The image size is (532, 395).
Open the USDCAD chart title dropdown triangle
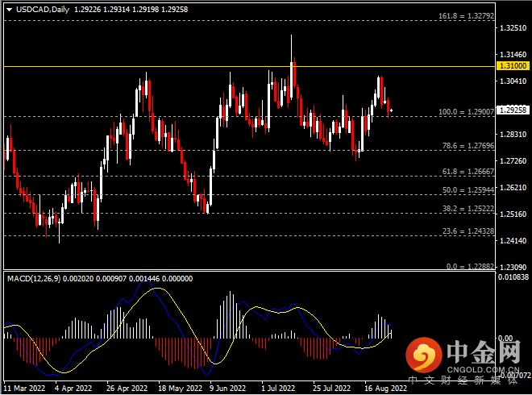pos(9,10)
